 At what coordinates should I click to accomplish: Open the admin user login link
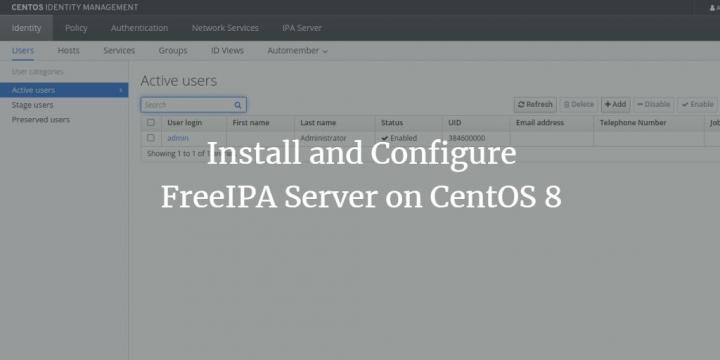(178, 138)
